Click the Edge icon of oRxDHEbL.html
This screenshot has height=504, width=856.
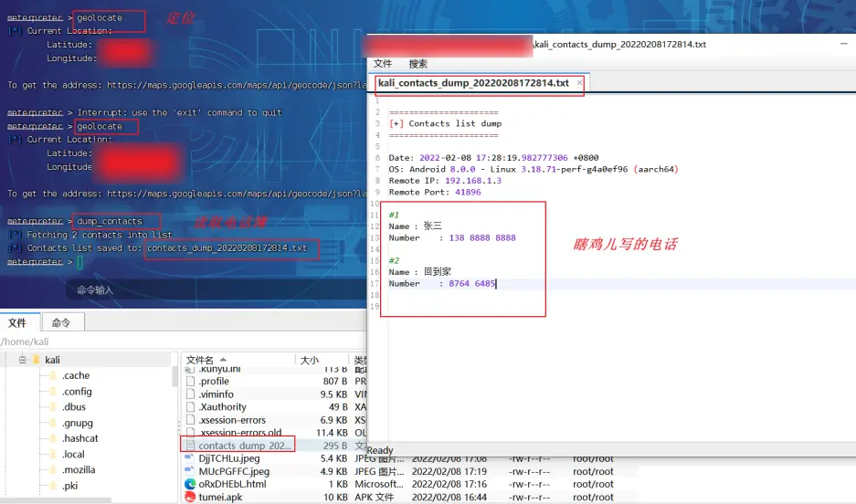pos(190,484)
